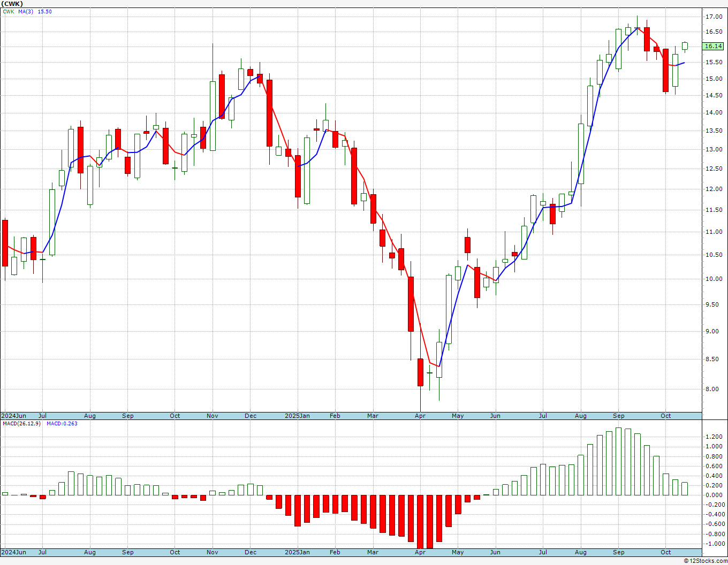728x565 pixels.
Task: Click the 0.000 MACD axis label
Action: (714, 495)
